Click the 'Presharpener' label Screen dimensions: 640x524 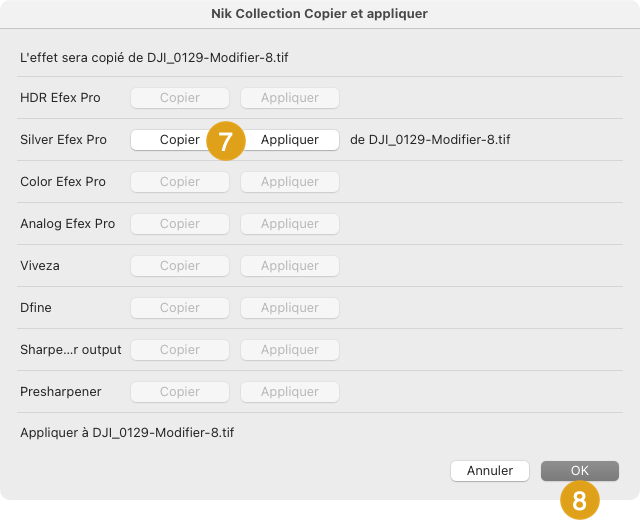click(60, 392)
